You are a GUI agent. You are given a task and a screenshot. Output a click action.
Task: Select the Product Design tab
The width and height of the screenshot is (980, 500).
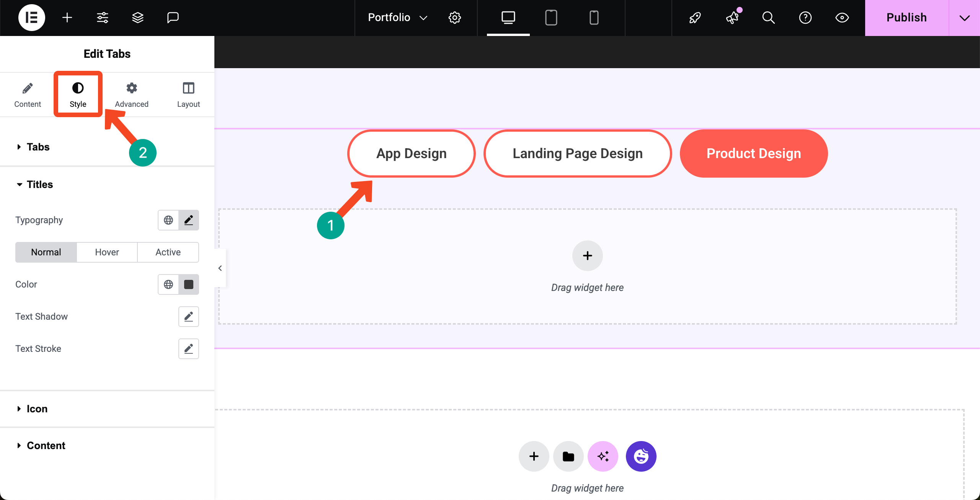coord(754,154)
